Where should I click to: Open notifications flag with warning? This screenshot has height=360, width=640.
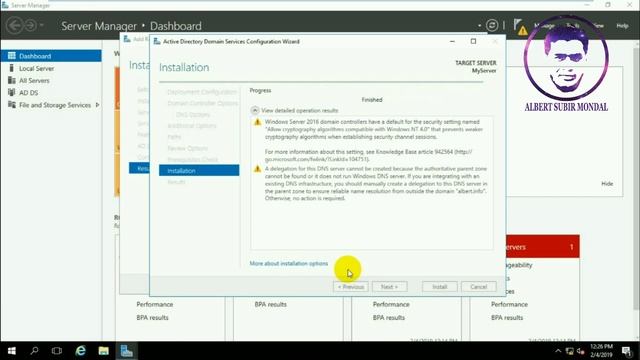[x=520, y=27]
